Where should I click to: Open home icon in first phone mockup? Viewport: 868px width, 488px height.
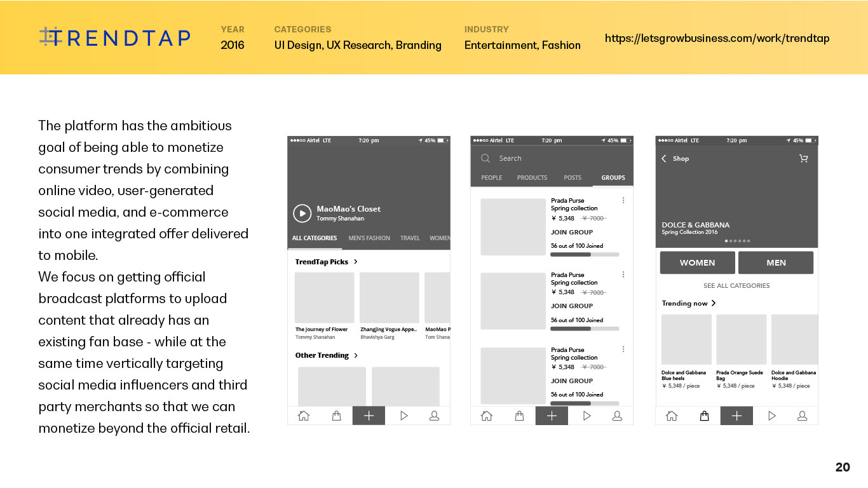pos(304,416)
